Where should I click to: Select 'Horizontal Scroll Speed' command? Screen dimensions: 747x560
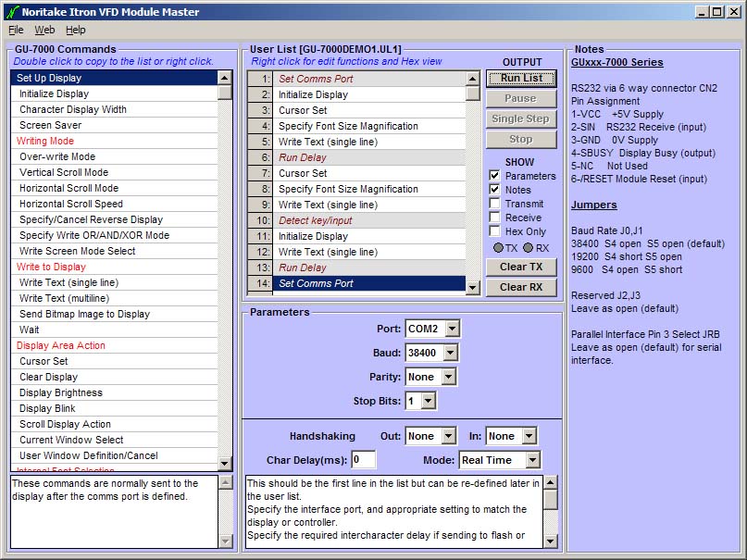(x=114, y=204)
